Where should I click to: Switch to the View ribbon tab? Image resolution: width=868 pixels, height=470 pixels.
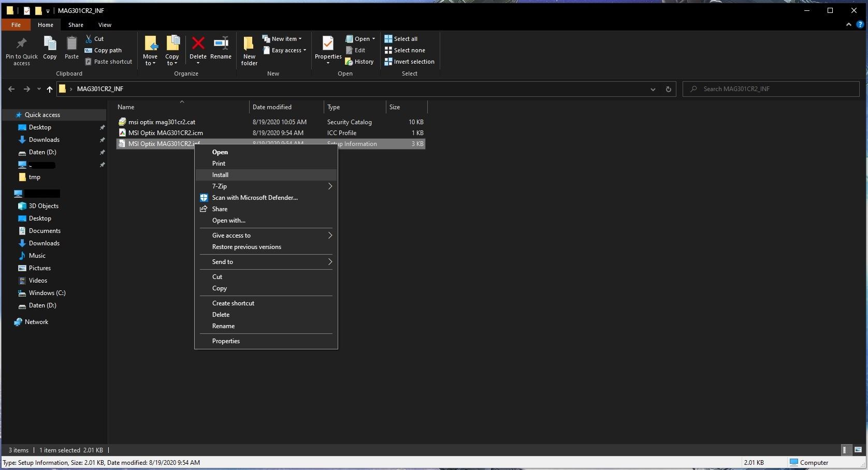(105, 25)
